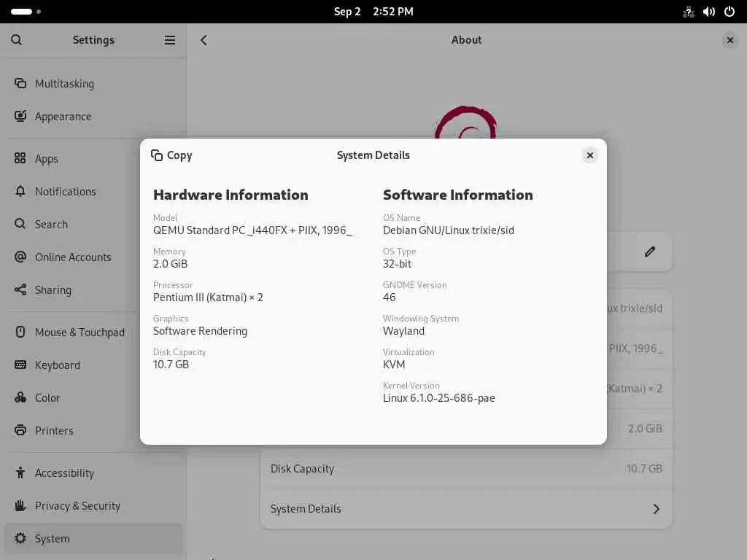
Task: Open Accessibility settings
Action: pyautogui.click(x=93, y=473)
